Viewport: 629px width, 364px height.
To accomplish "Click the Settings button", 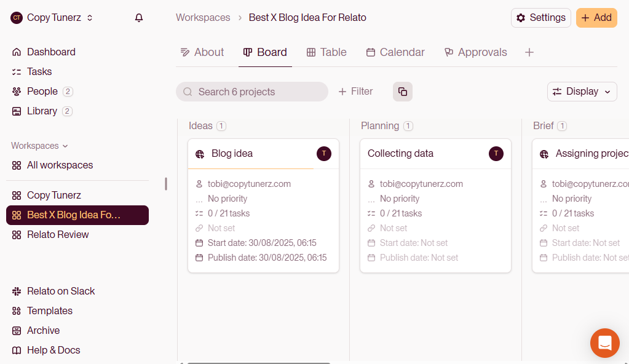I will (x=540, y=18).
